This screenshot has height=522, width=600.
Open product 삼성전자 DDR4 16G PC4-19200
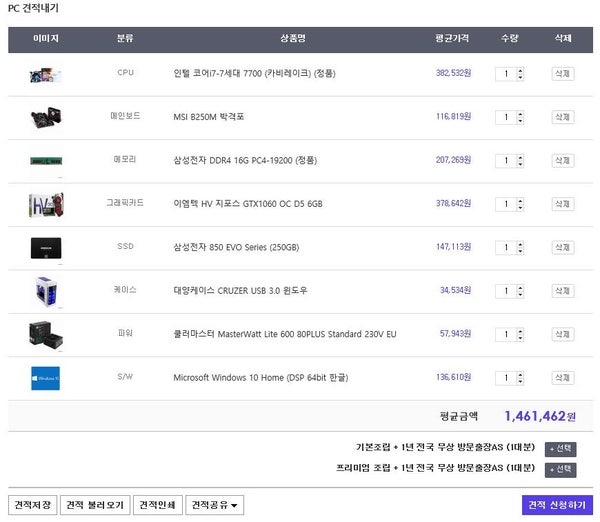(245, 160)
